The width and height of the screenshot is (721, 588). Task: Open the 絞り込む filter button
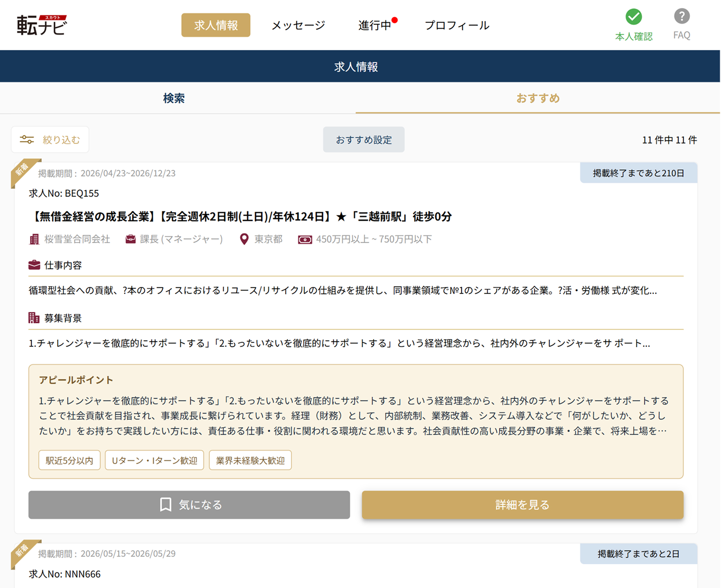pyautogui.click(x=50, y=139)
